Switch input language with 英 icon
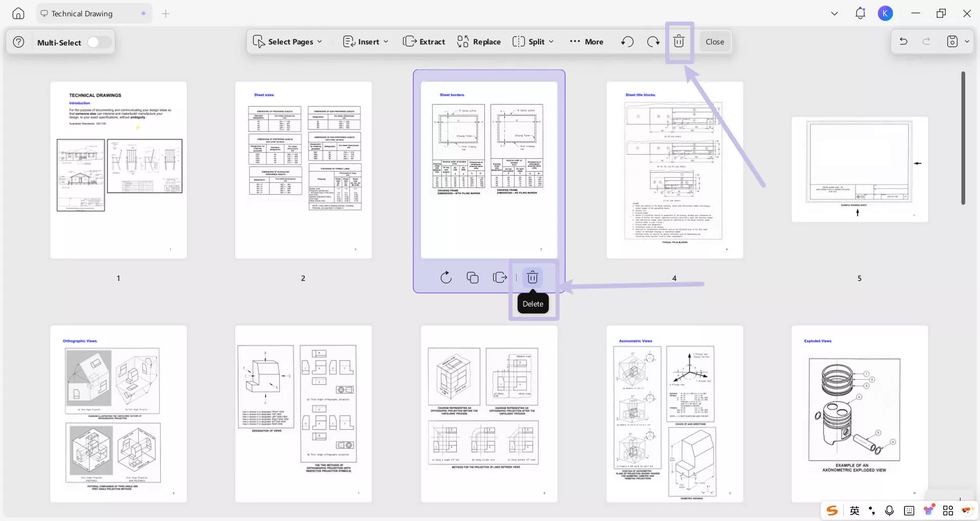Screen dimensions: 980x521 tap(855, 510)
